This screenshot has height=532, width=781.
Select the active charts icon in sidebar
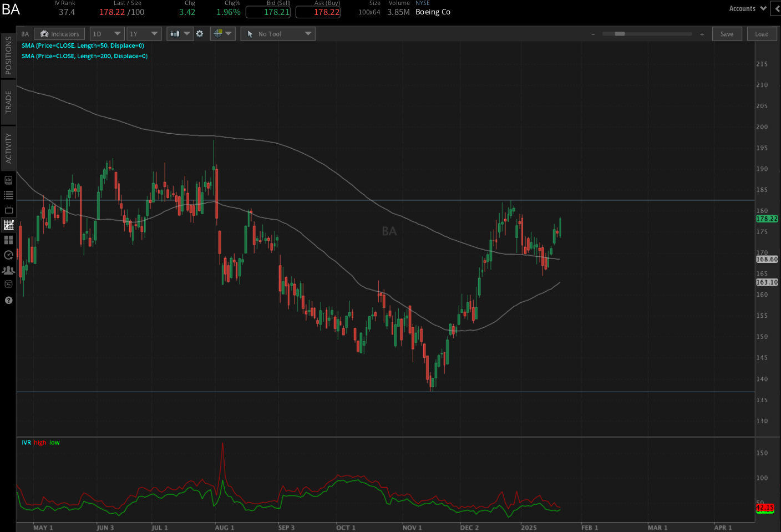8,225
